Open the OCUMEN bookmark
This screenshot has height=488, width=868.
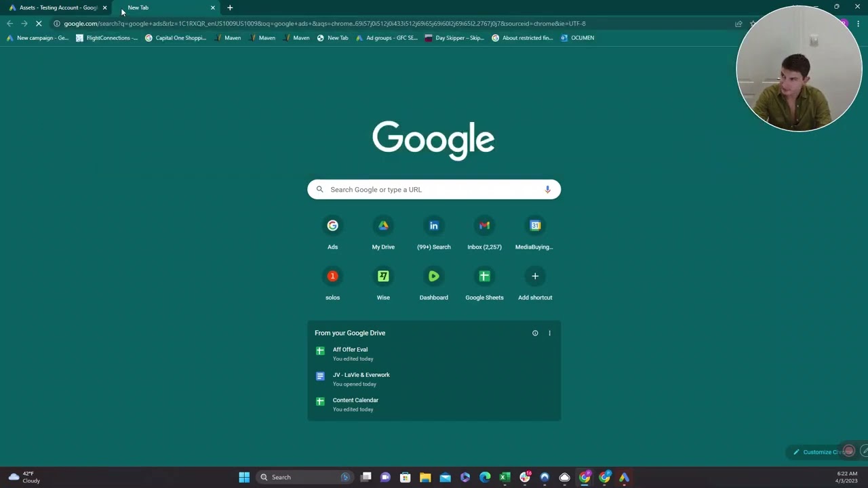pos(577,38)
